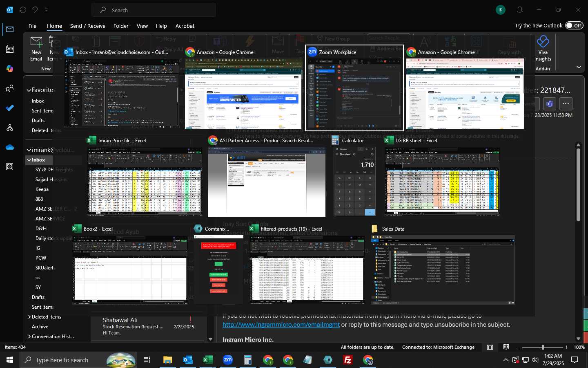Switch to Reading view in status bar

click(506, 347)
